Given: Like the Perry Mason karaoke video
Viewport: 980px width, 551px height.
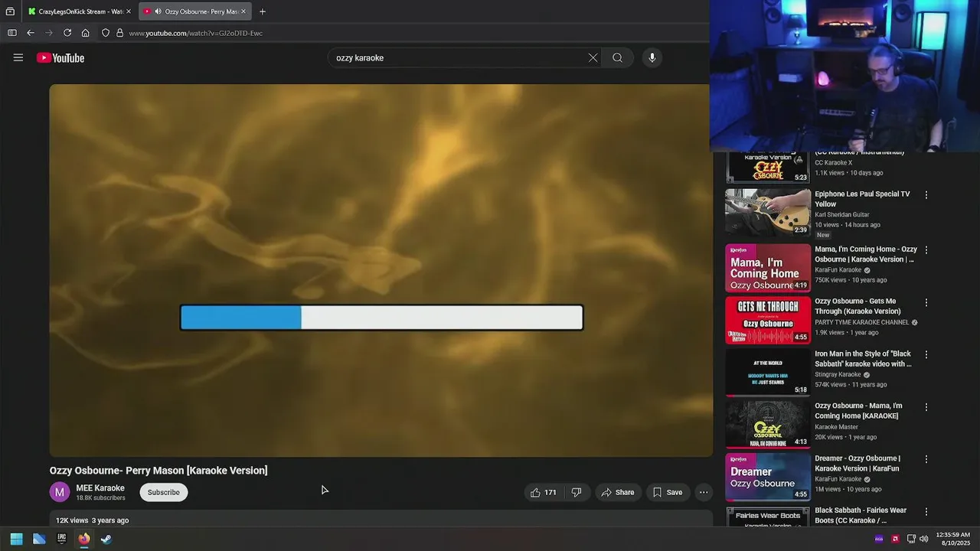Looking at the screenshot, I should point(544,492).
